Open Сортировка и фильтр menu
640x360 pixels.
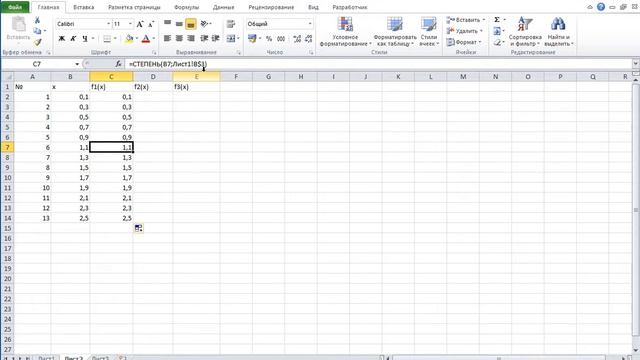click(x=525, y=32)
